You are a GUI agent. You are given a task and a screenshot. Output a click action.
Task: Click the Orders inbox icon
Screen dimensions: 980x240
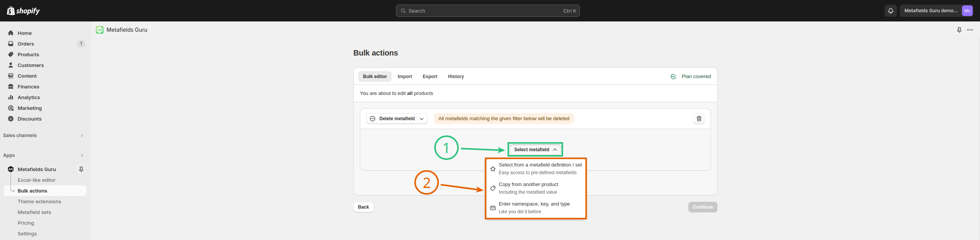11,44
